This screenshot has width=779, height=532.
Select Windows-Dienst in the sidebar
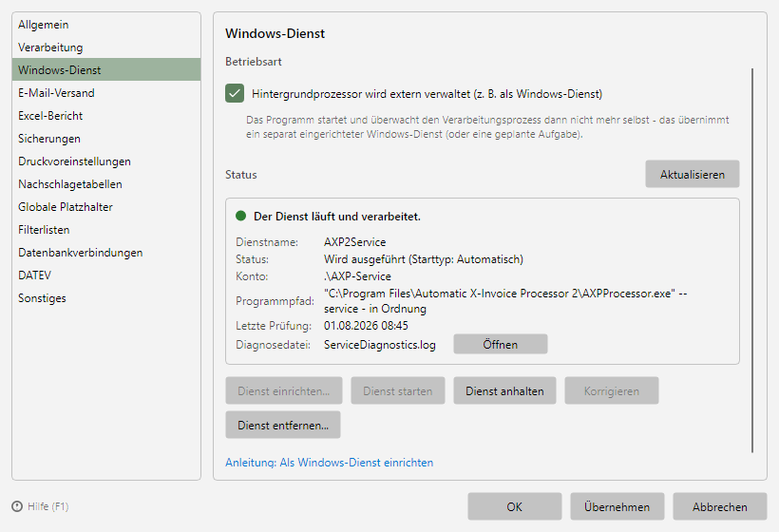click(x=106, y=70)
